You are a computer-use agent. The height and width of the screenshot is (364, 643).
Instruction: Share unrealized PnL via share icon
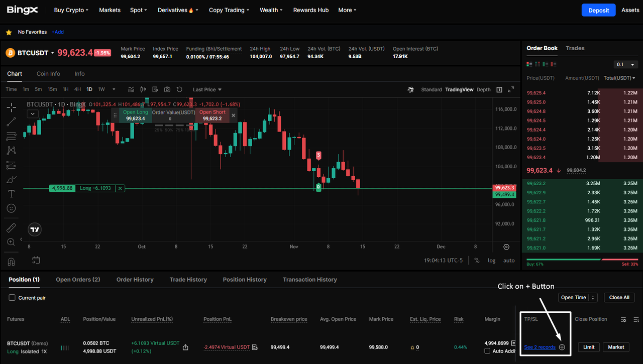185,347
